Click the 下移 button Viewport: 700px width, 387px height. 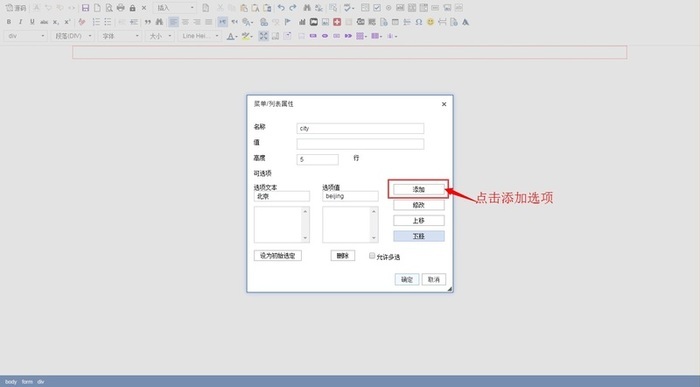coord(419,236)
